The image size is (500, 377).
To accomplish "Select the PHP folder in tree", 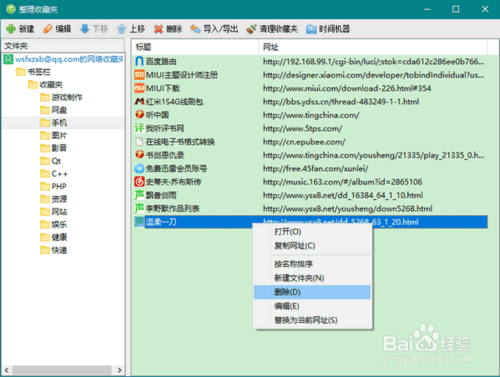I will (x=59, y=186).
